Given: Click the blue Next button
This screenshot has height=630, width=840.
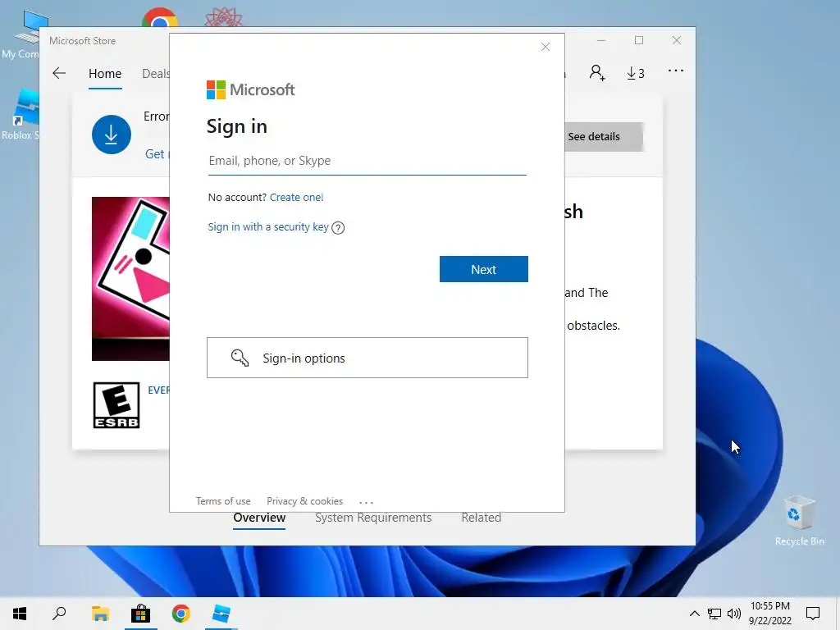Looking at the screenshot, I should click(484, 269).
